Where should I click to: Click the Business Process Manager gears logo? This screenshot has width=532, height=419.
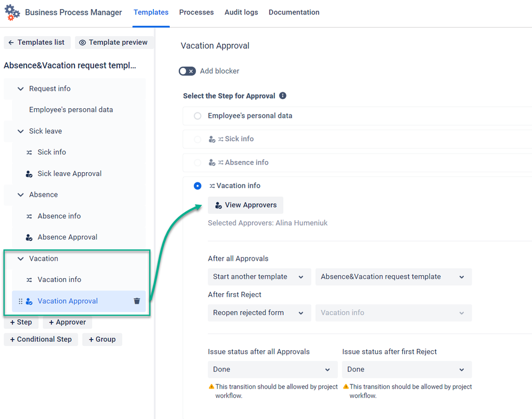pos(12,13)
